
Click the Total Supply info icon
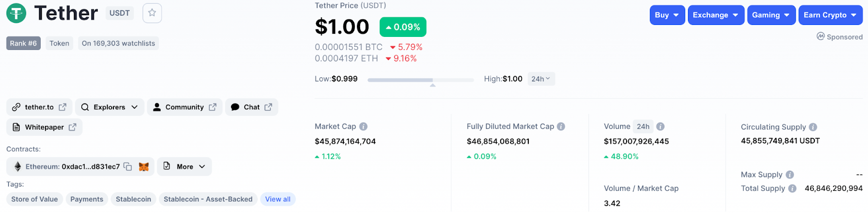[792, 189]
